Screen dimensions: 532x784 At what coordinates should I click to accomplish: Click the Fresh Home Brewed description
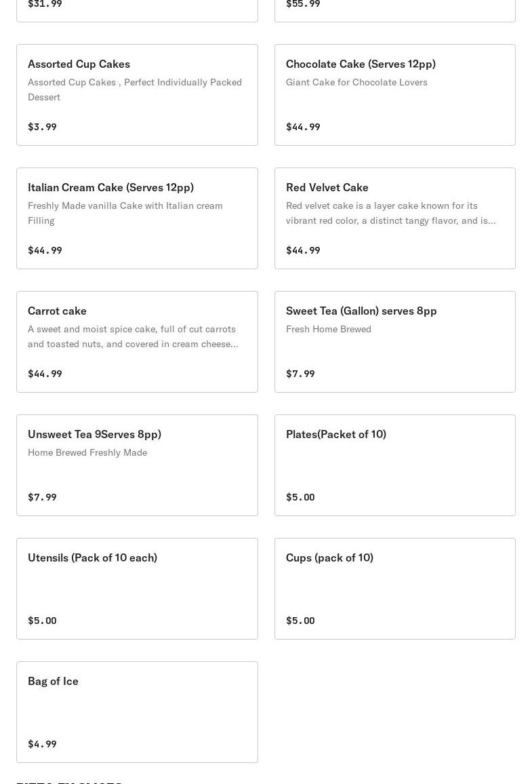(328, 329)
